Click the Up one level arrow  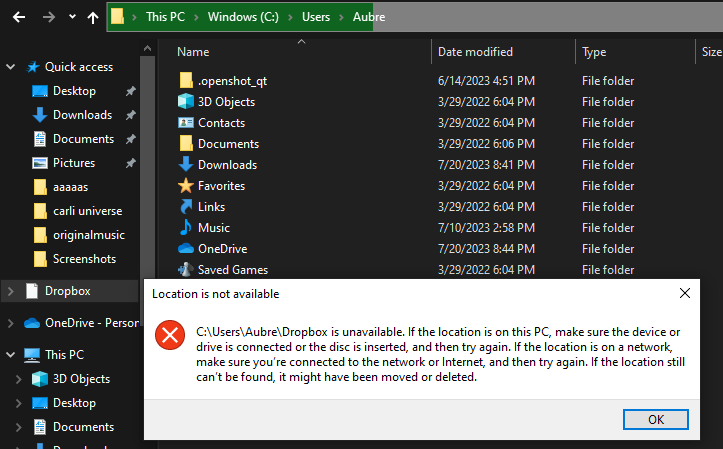[x=93, y=17]
